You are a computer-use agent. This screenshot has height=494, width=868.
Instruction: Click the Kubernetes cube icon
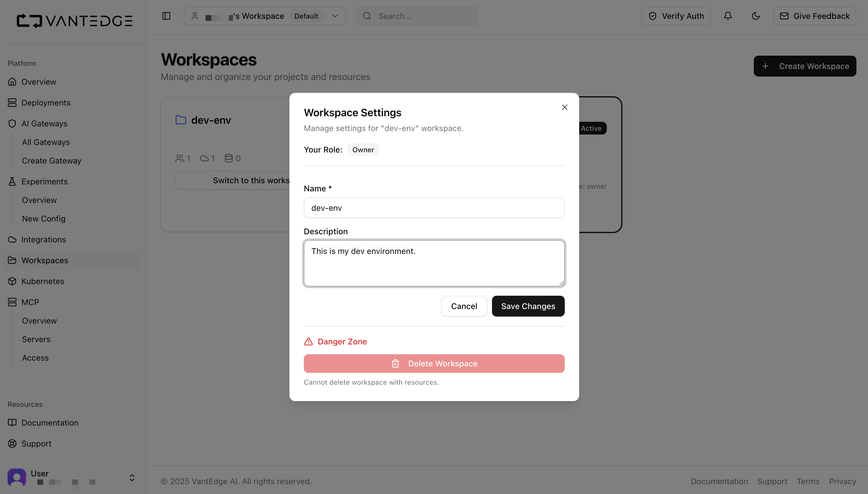[x=12, y=281]
